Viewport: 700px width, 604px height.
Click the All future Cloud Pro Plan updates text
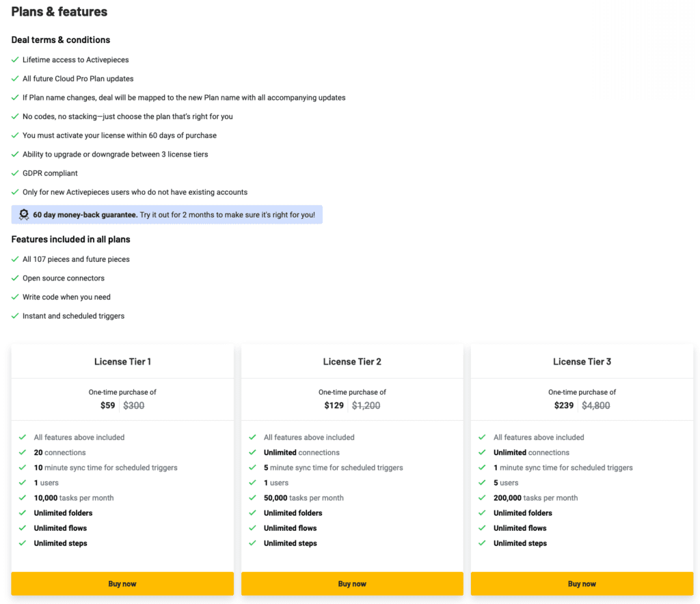pos(78,79)
